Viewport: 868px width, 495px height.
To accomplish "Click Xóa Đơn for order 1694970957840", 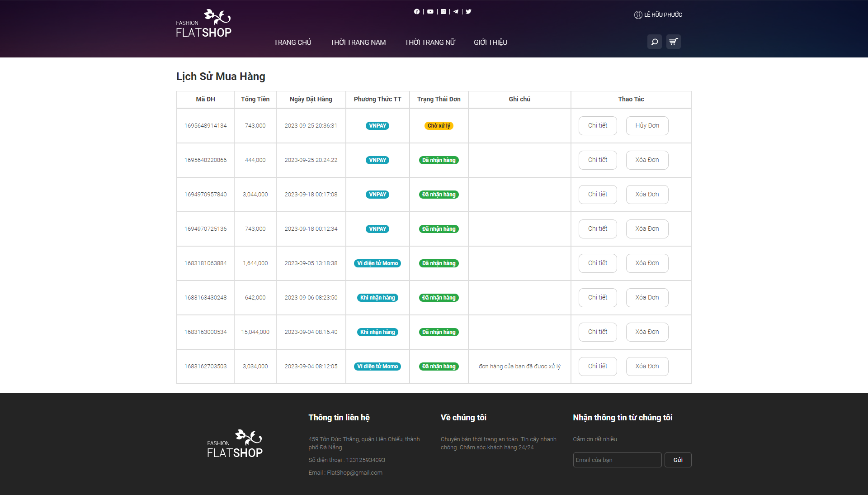I will 647,195.
